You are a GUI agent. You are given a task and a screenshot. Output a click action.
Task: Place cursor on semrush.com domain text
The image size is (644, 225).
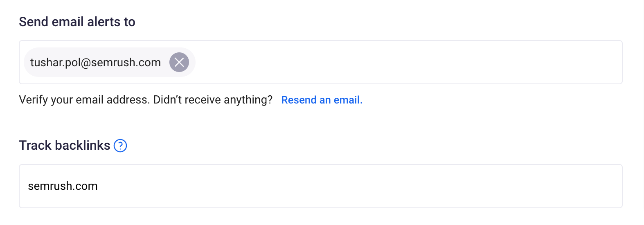pos(63,186)
